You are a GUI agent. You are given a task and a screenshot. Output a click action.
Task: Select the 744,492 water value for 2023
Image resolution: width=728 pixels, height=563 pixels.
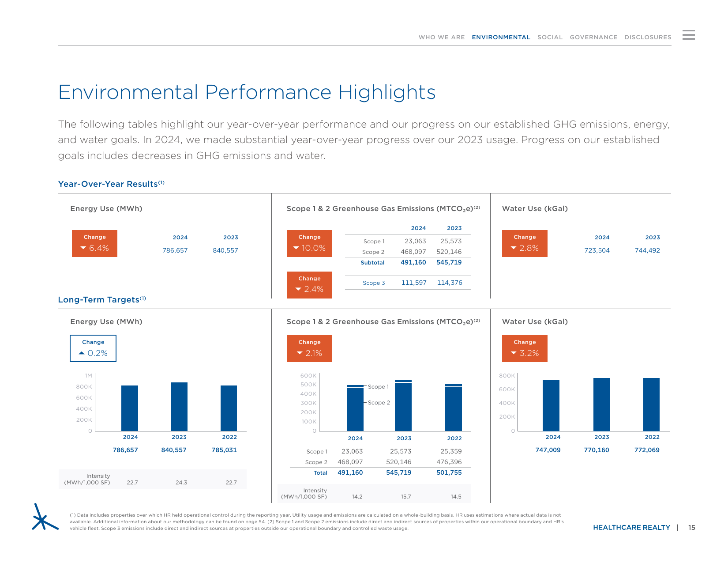click(647, 250)
